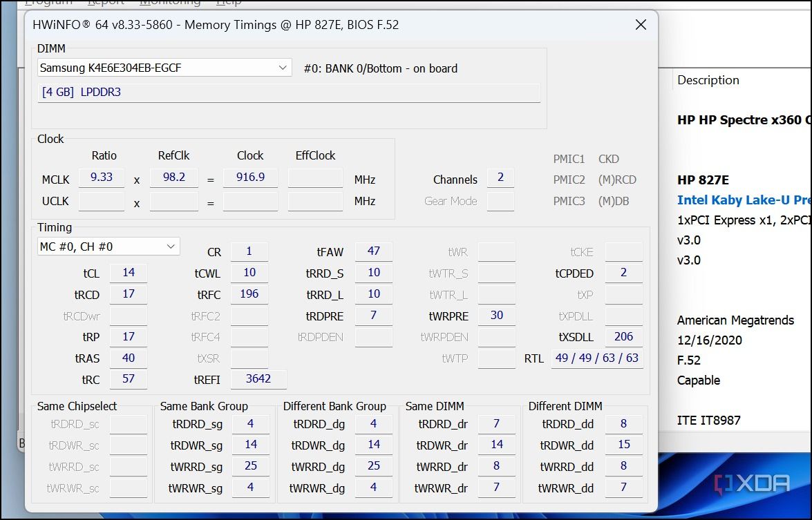The image size is (812, 520).
Task: Click the tRDWR_sg value field
Action: click(251, 445)
